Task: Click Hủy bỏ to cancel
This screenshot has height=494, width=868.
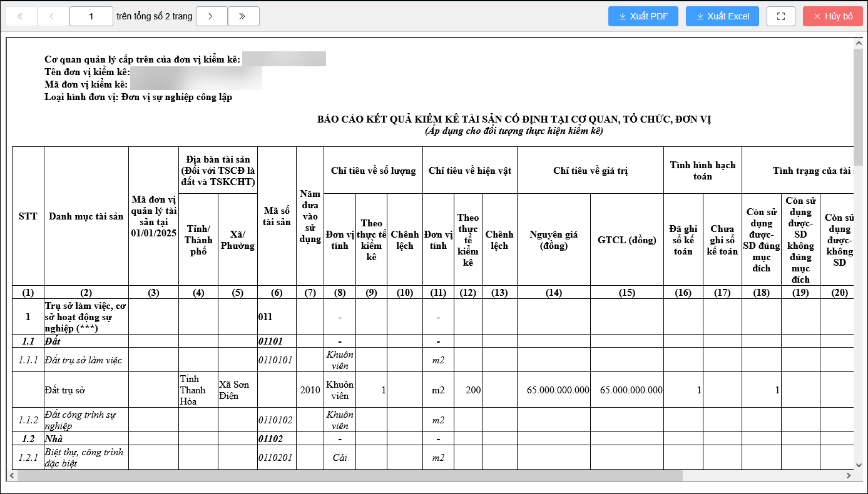Action: tap(832, 16)
